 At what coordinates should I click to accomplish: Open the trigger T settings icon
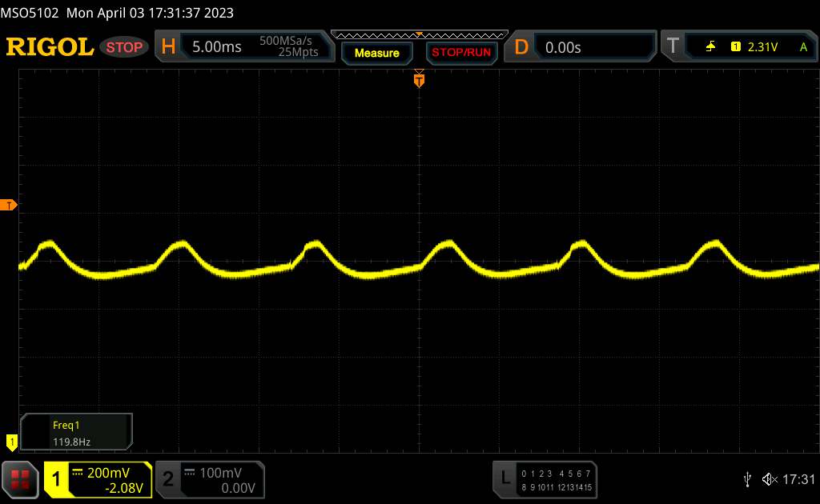[673, 46]
